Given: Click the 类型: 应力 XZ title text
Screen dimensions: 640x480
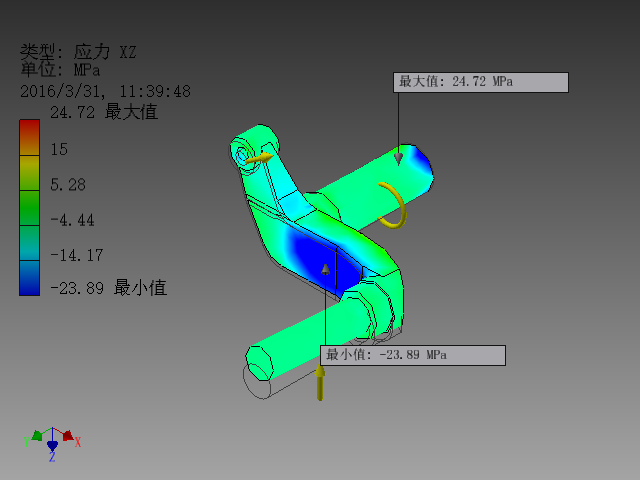Looking at the screenshot, I should tap(78, 52).
